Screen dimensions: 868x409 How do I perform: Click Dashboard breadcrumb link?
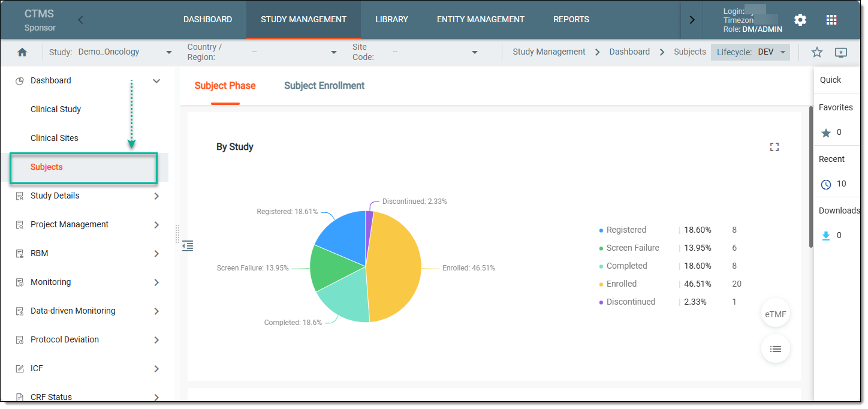tap(629, 52)
